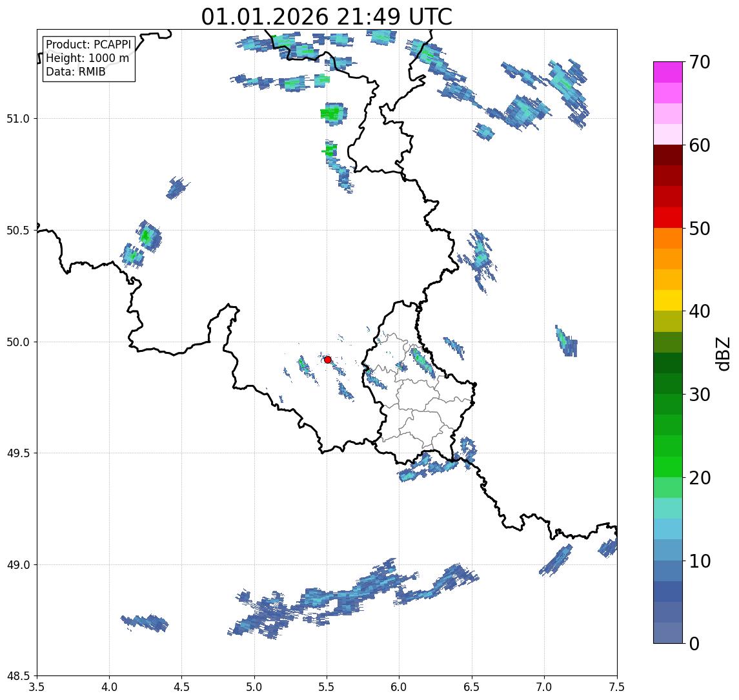Pick the yellow colorbar segment above 40
The width and height of the screenshot is (739, 700).
pos(668,300)
